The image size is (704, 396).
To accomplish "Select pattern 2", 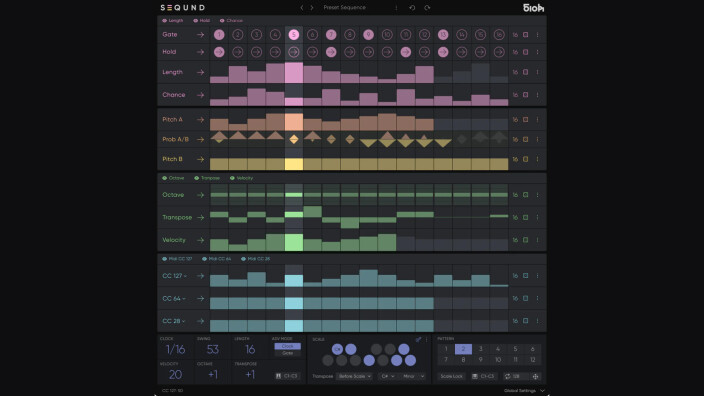I will point(463,349).
